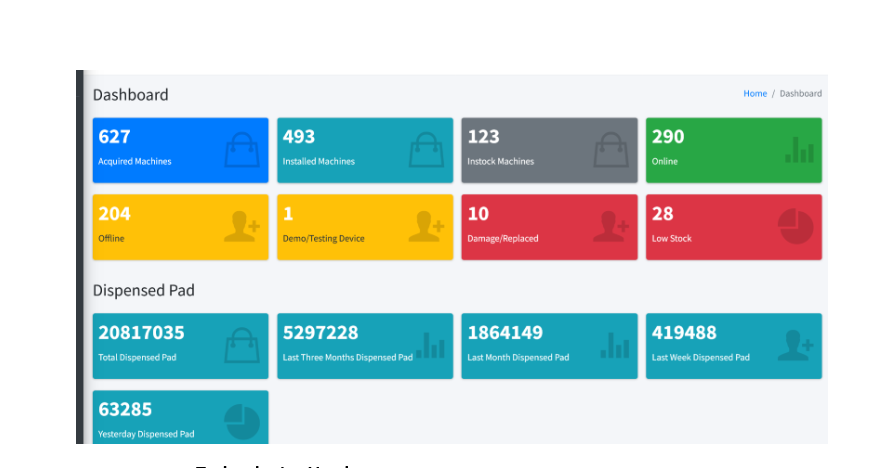
Task: Click the bag icon on Total Dispensed Pad card
Action: pyautogui.click(x=242, y=345)
